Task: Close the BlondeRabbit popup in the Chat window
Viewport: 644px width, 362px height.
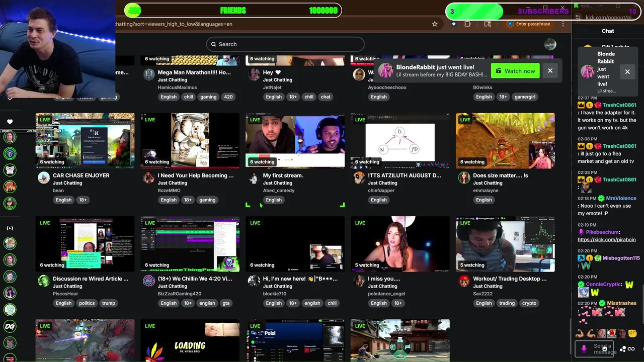Action: pyautogui.click(x=627, y=72)
